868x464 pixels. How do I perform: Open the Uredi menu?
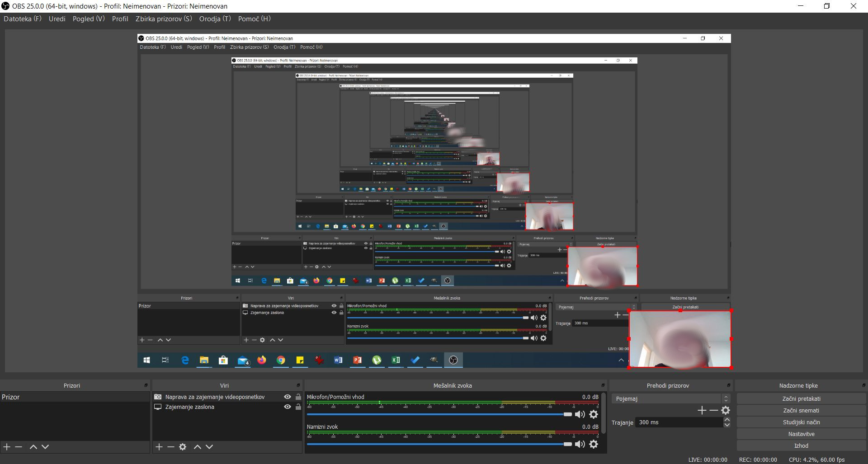57,19
